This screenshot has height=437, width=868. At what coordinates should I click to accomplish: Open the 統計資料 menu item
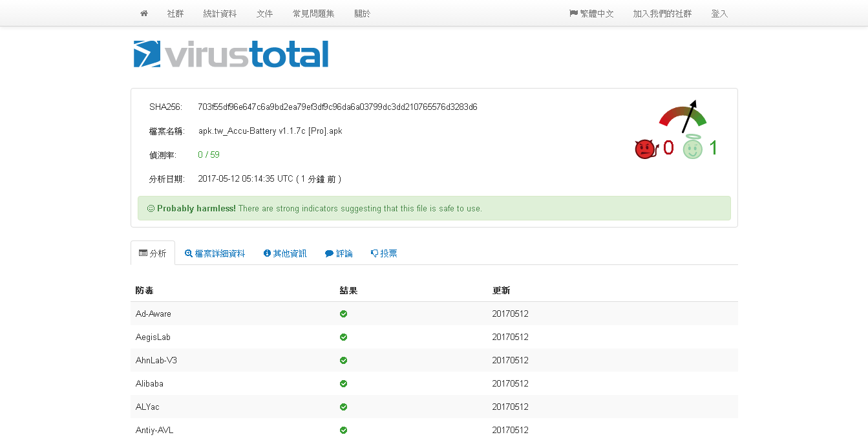(x=220, y=14)
